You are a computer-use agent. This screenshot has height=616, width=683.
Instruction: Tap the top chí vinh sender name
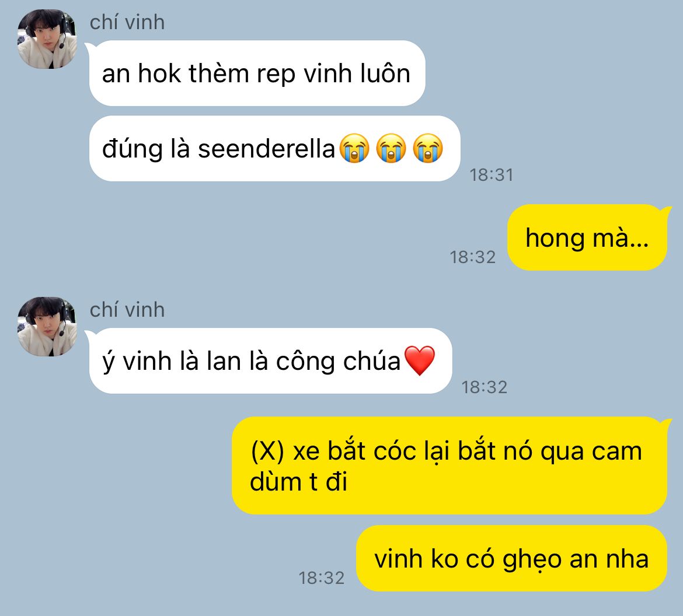point(127,22)
